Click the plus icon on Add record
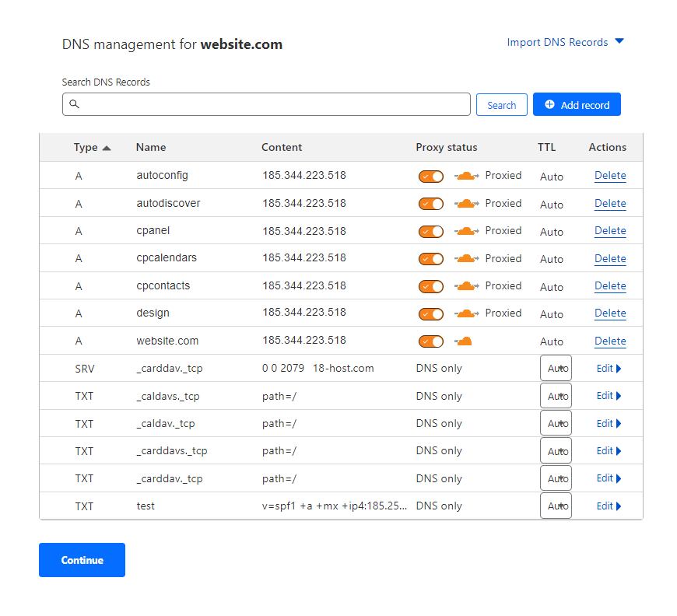Image resolution: width=677 pixels, height=616 pixels. pos(549,104)
